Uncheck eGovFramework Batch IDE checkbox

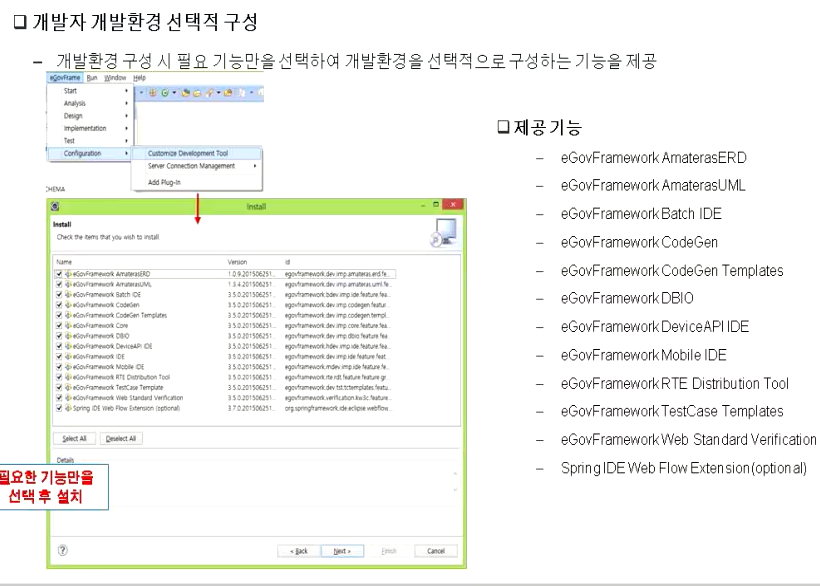[59, 294]
